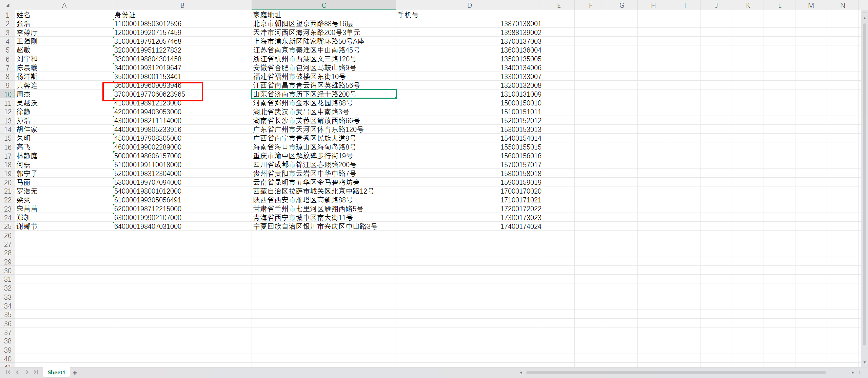The image size is (868, 378).
Task: Click horizontal scrollbar left arrow
Action: pyautogui.click(x=521, y=373)
